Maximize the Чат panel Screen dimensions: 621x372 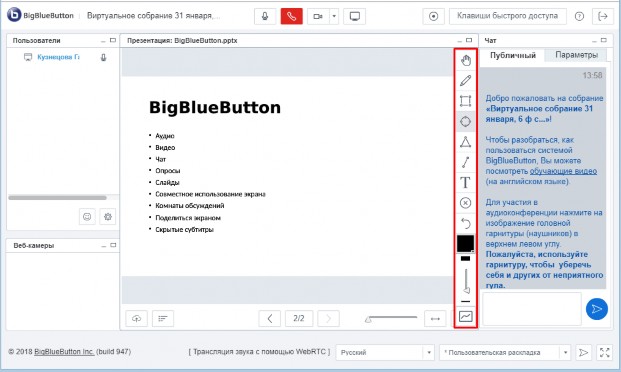(604, 40)
